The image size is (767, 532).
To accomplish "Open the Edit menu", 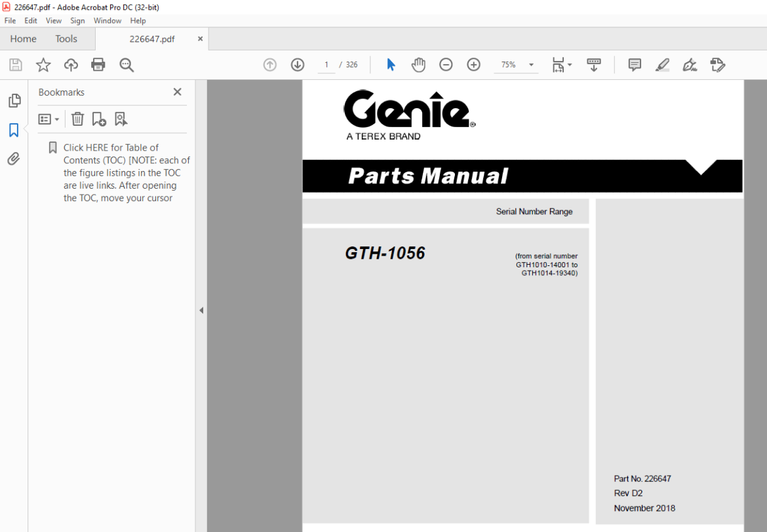I will point(31,20).
